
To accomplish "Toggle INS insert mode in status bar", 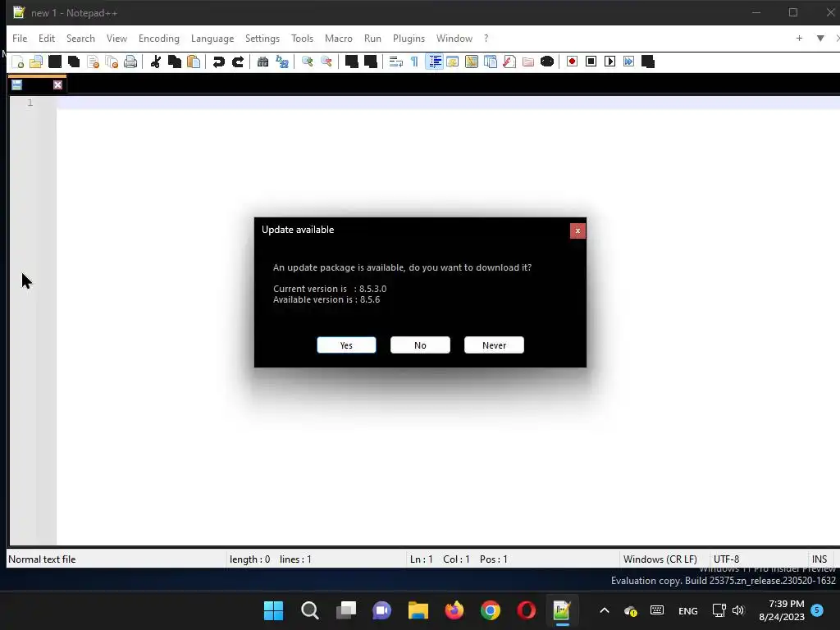I will click(x=819, y=559).
